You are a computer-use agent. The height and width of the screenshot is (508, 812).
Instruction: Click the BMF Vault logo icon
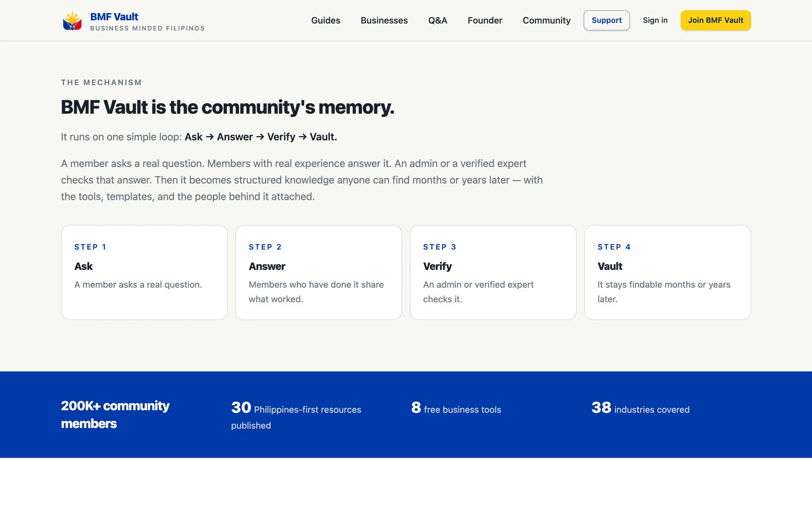point(72,20)
